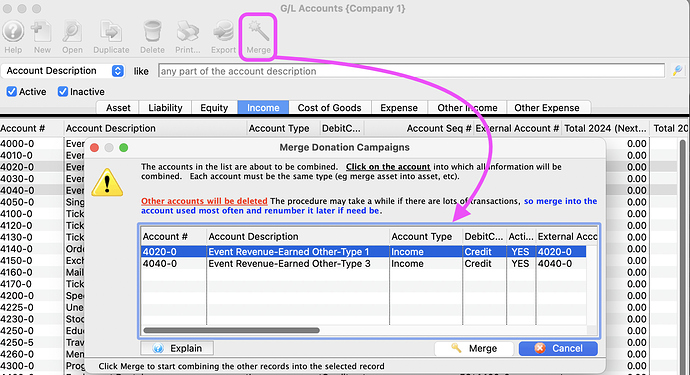This screenshot has height=375, width=690.
Task: Select the Income tab
Action: (263, 108)
